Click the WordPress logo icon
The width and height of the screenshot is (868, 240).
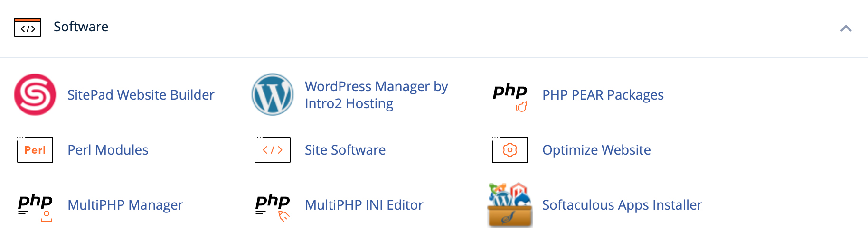click(273, 94)
